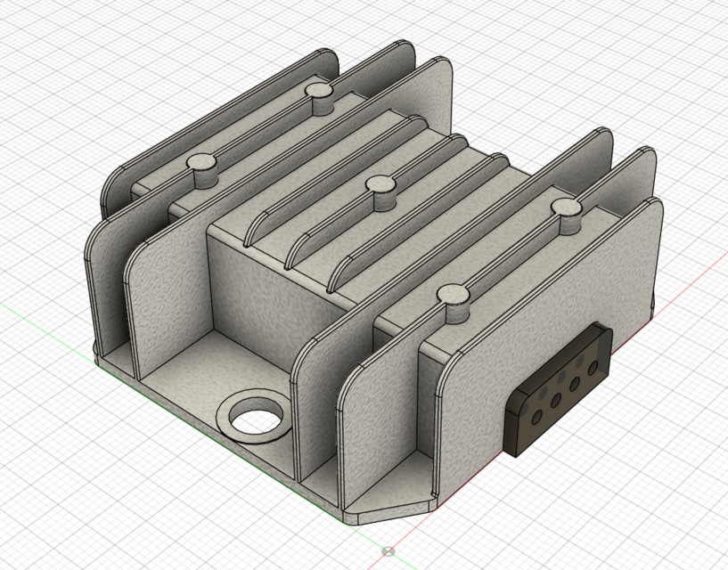The width and height of the screenshot is (728, 570).
Task: Click the circular mounting hole on the base plate
Action: 256,417
